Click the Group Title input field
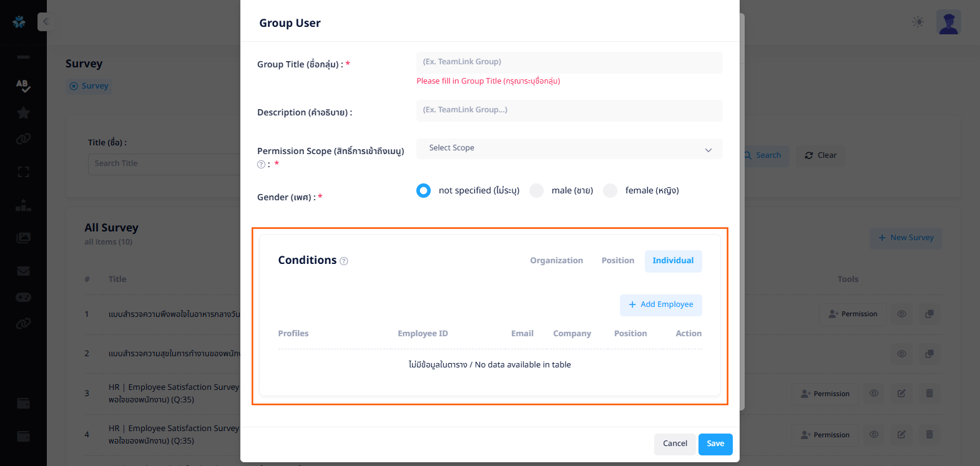 click(569, 62)
